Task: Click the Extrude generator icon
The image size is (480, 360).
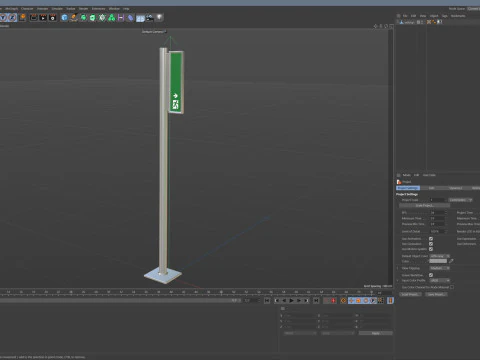Action: pos(93,17)
